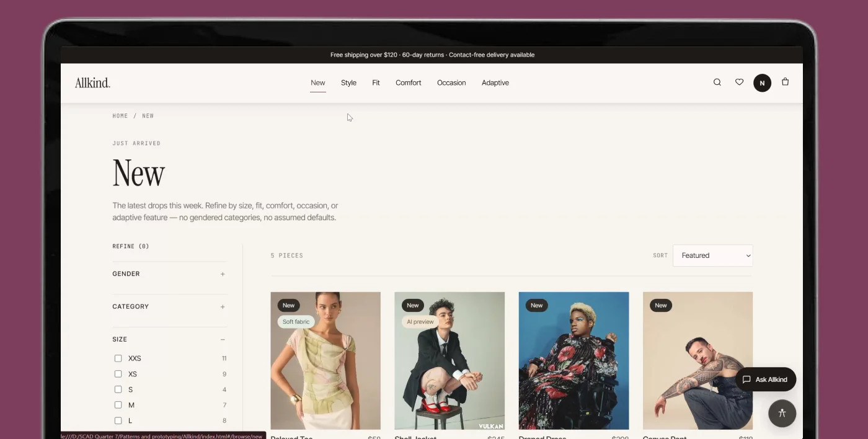The image size is (868, 439).
Task: Open the wishlist heart icon
Action: 739,82
